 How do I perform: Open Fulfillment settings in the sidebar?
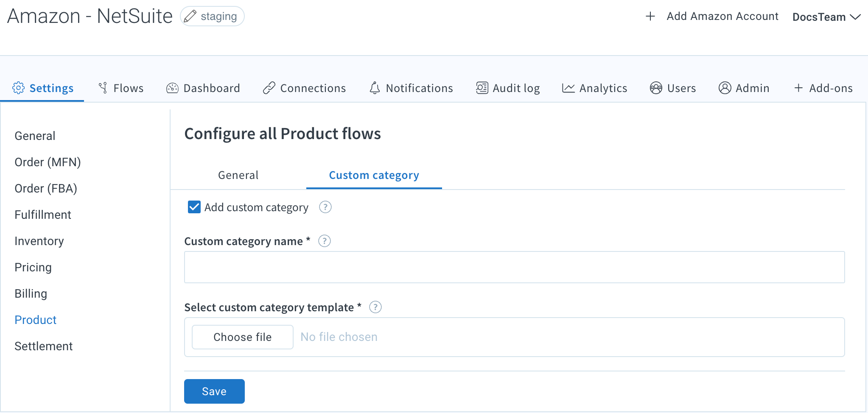coord(43,215)
